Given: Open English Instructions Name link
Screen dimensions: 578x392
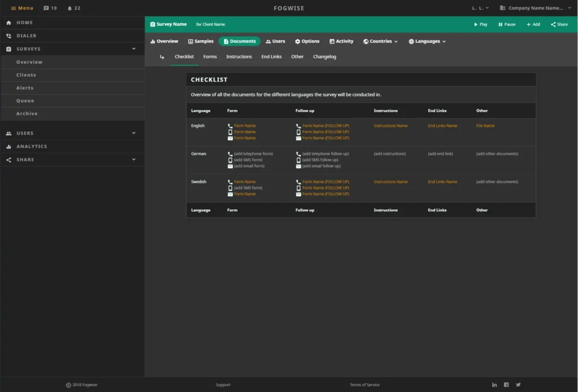Looking at the screenshot, I should [391, 126].
